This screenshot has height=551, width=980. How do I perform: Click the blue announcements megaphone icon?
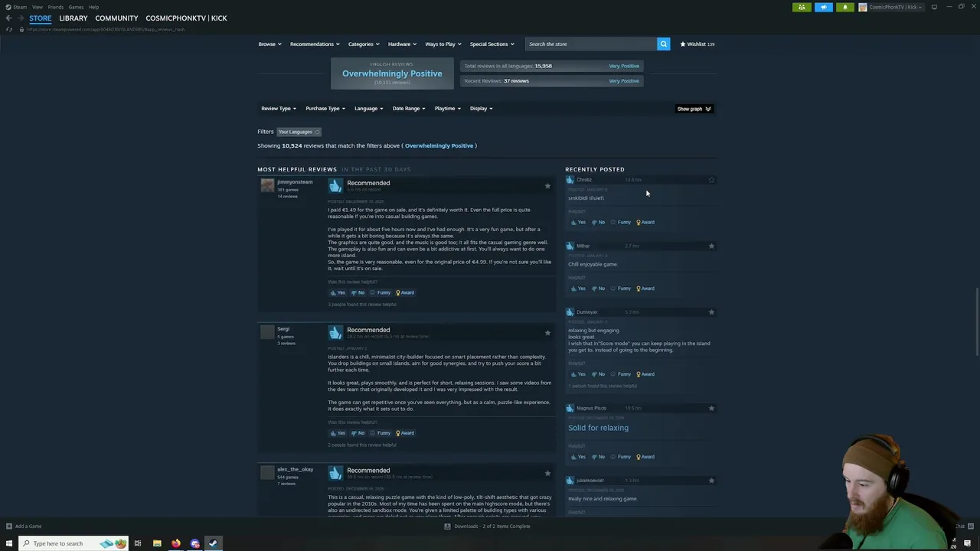click(x=824, y=7)
